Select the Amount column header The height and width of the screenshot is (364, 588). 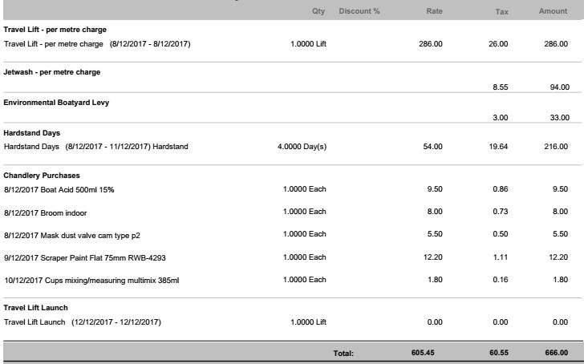click(554, 12)
